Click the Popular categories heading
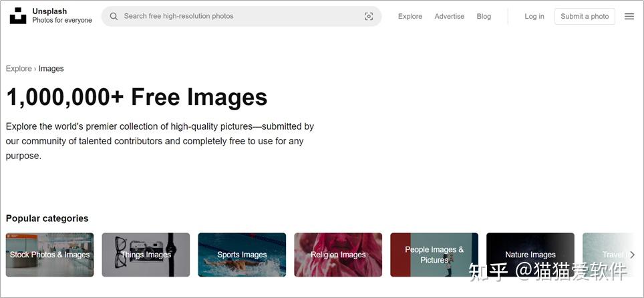Viewport: 644px width, 298px height. coord(47,218)
